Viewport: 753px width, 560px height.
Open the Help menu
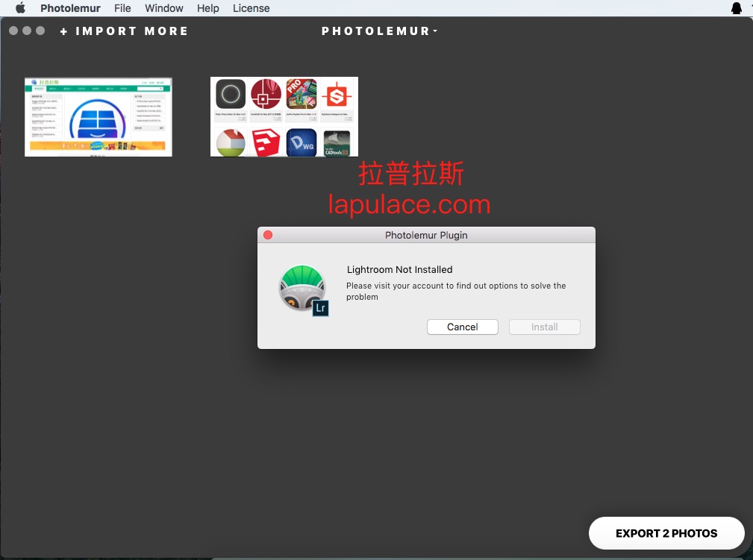click(x=207, y=8)
